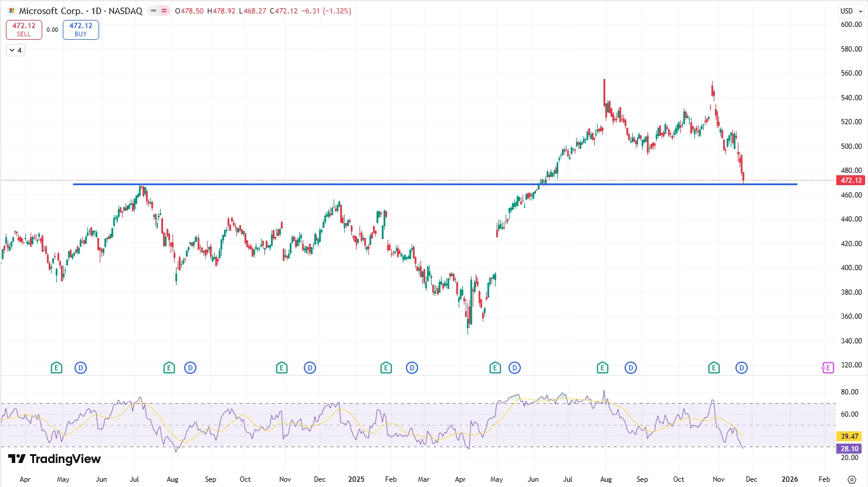This screenshot has width=868, height=487.
Task: Click the 400.00 price axis label
Action: (x=851, y=268)
